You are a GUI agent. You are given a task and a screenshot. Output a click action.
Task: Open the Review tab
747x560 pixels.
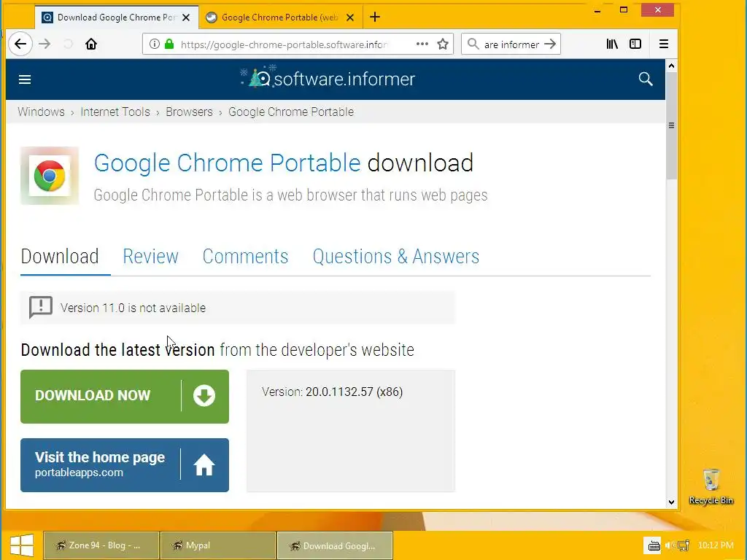pyautogui.click(x=150, y=257)
